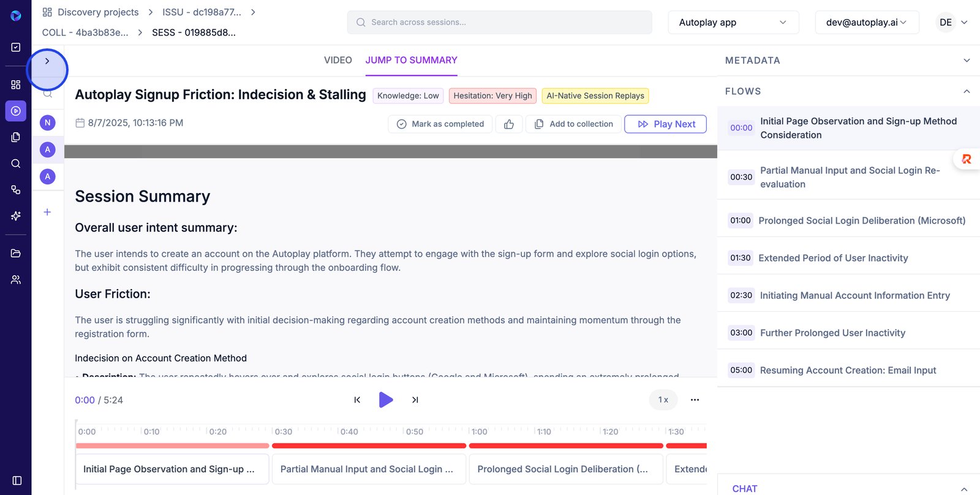Click the Play Next button
Screen dimensions: 980x495
tap(665, 124)
